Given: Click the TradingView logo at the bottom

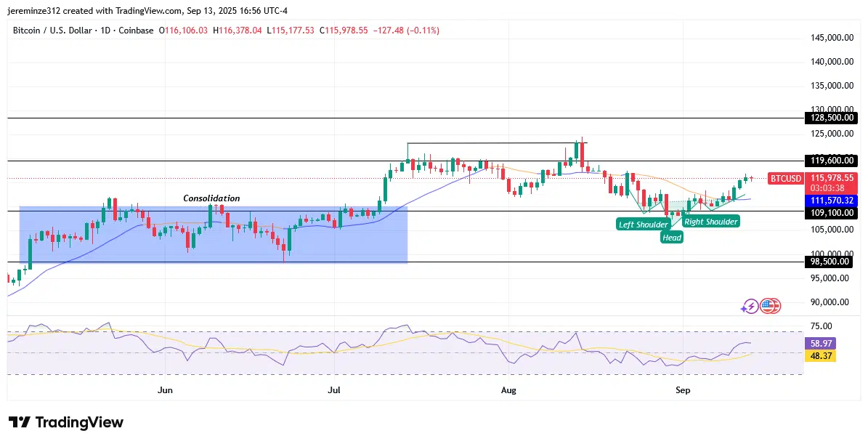Looking at the screenshot, I should [x=66, y=422].
